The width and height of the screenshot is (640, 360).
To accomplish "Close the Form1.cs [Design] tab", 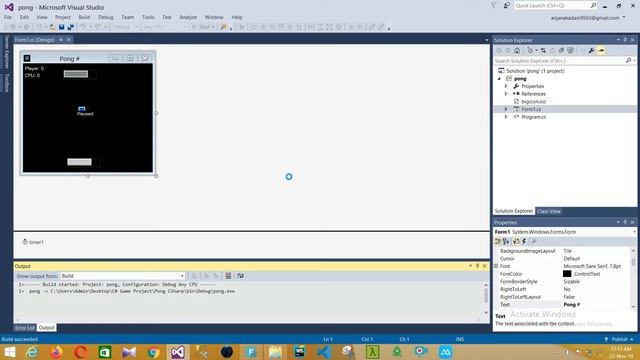I will [69, 40].
